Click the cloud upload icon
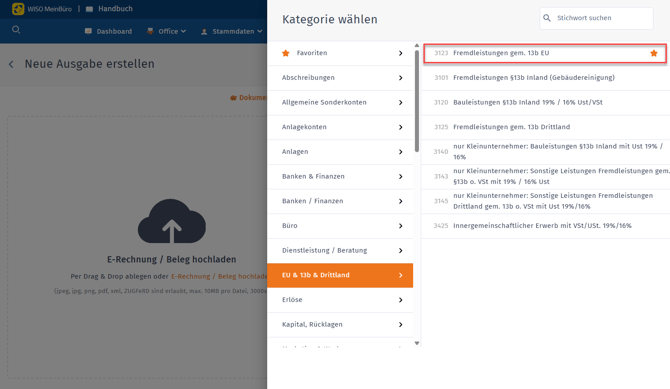 tap(172, 221)
